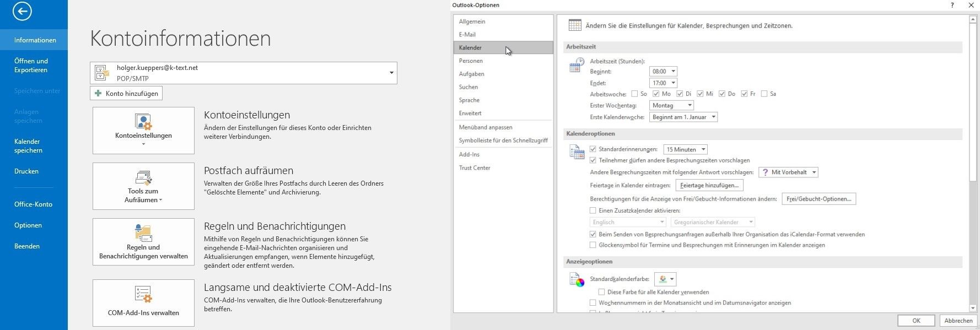Open the Mit Vorbehalt response dropdown
The height and width of the screenshot is (330, 980).
[789, 172]
